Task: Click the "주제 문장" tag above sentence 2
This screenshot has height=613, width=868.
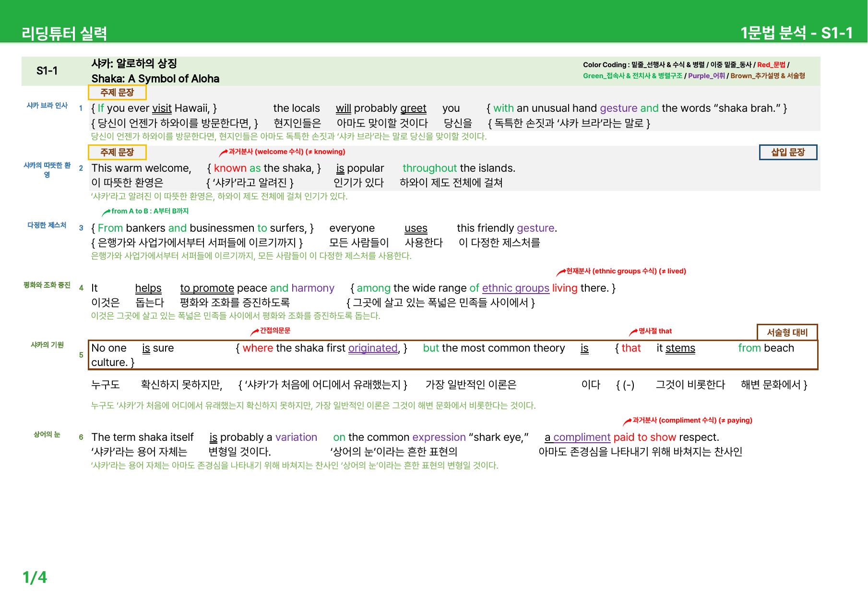Action: [117, 152]
